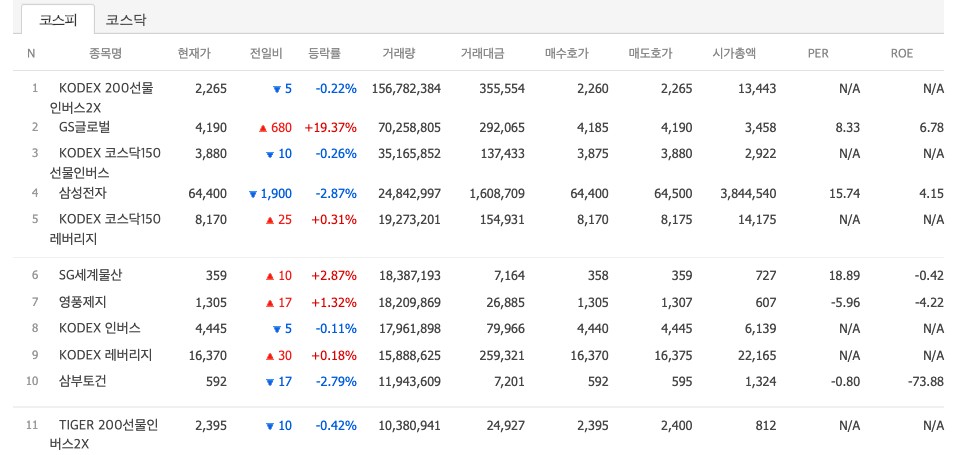Click 삼성전자 market cap 3,844,540
Screen dimensions: 957x455
pos(748,194)
